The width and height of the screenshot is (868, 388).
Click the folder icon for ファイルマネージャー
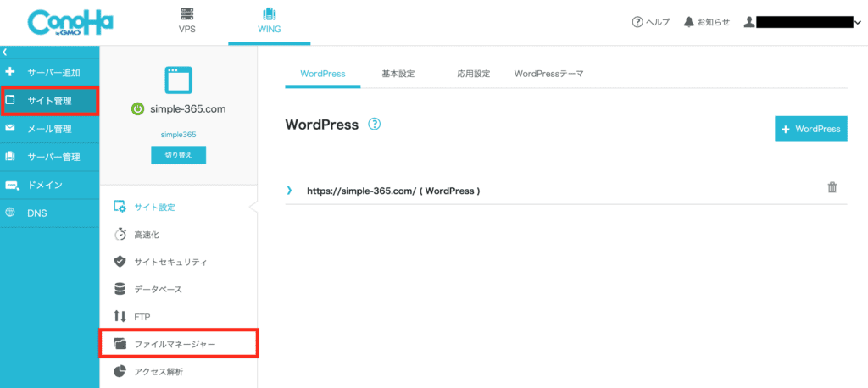(120, 344)
